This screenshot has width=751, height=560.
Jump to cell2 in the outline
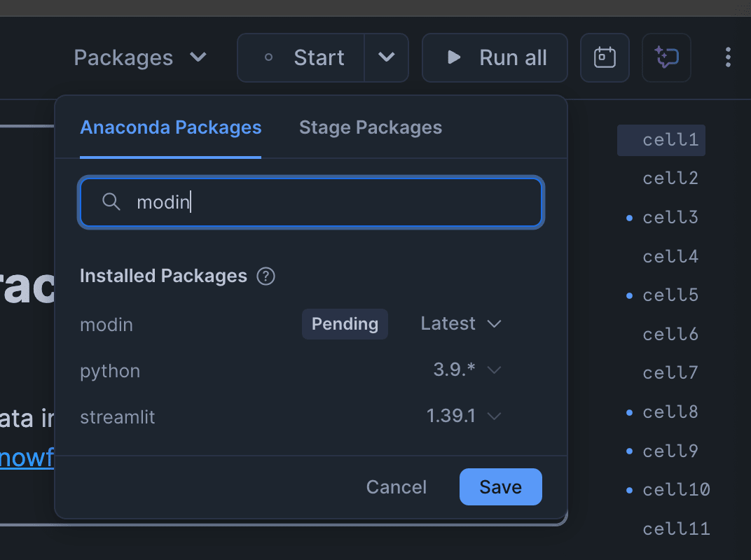(x=670, y=178)
